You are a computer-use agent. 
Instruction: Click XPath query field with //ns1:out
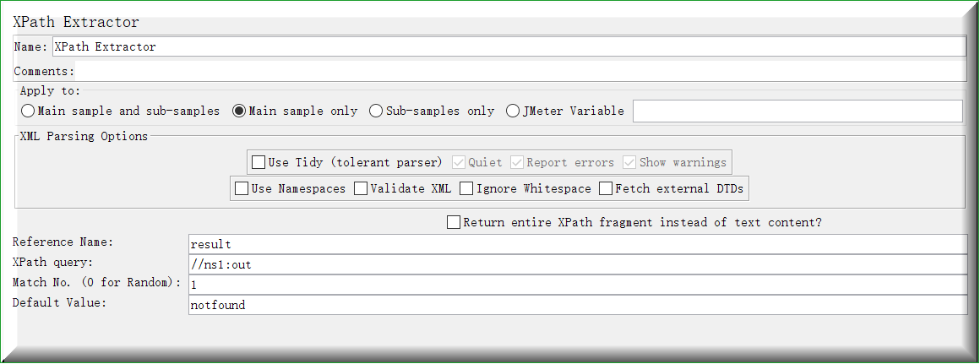(578, 264)
